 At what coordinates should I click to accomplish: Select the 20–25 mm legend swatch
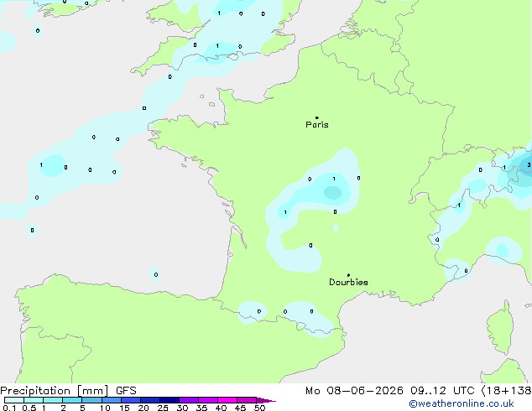pos(149,400)
